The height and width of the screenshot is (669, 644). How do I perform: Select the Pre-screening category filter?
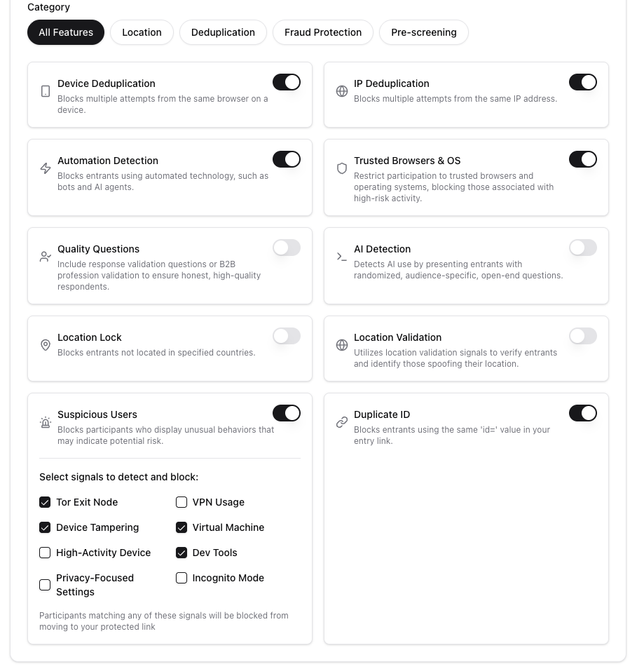pos(423,32)
